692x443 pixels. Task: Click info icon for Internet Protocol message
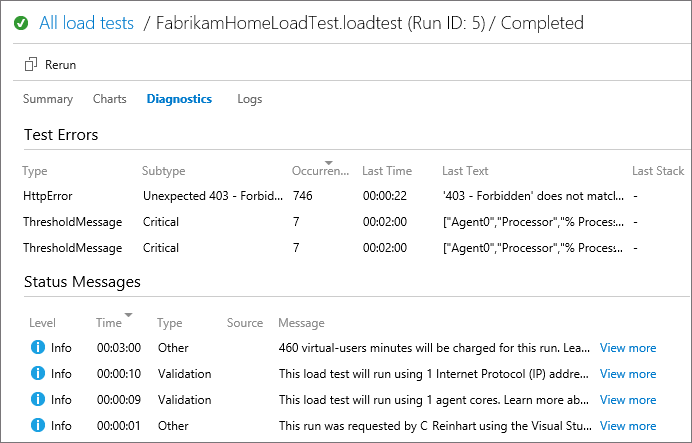coord(38,374)
